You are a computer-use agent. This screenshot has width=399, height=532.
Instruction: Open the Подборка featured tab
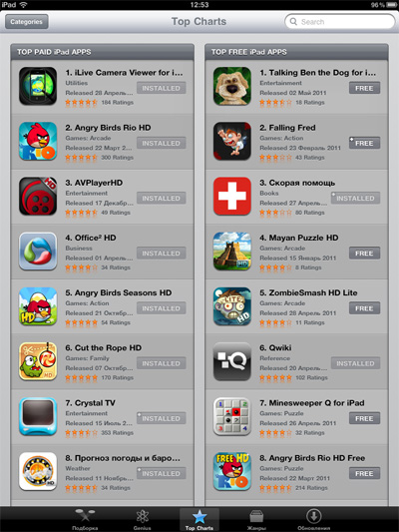[85, 520]
